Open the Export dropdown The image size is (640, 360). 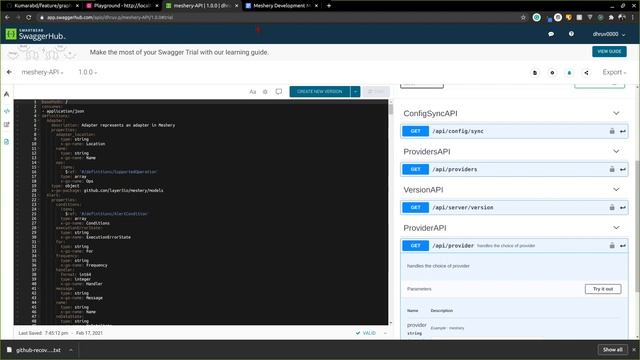click(614, 72)
